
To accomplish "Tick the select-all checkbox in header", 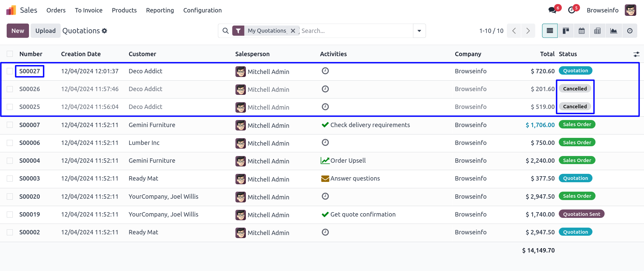I will [x=10, y=54].
